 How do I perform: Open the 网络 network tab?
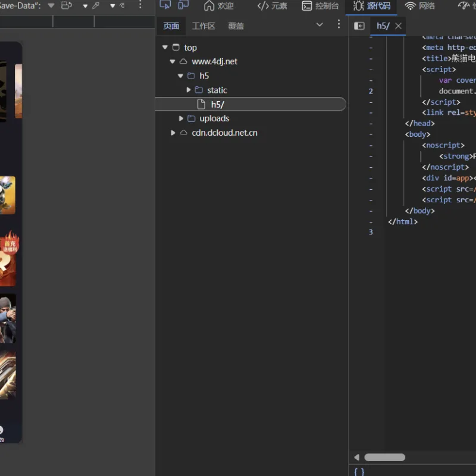(x=420, y=6)
